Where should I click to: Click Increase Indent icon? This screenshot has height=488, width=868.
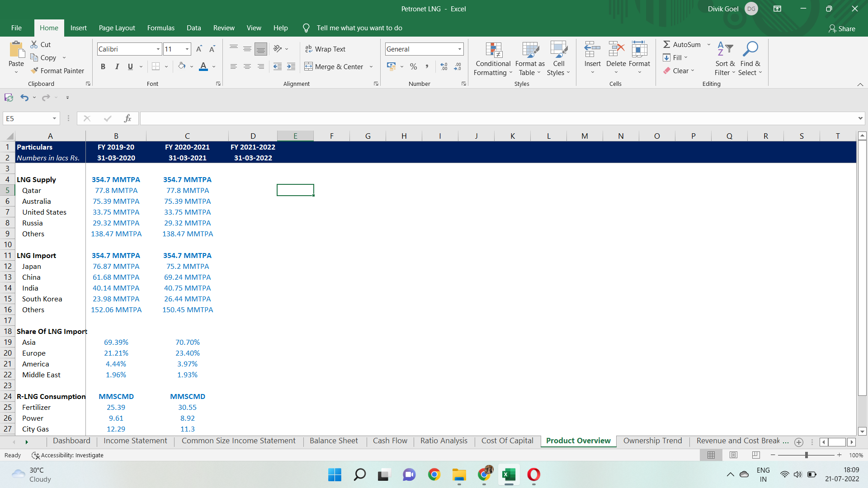291,66
